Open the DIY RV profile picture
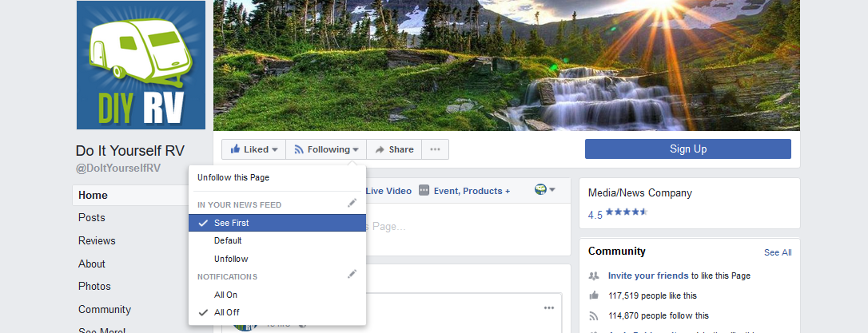Image resolution: width=868 pixels, height=333 pixels. (141, 65)
